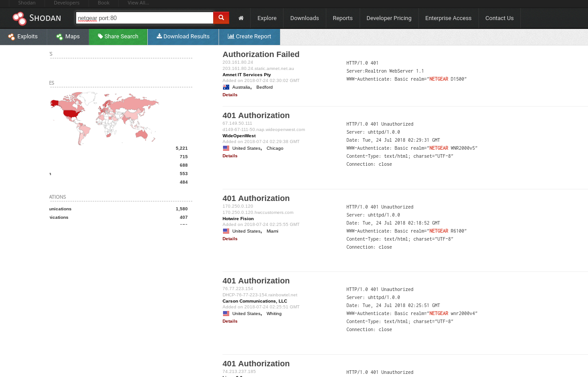Click Server:Realtron WebServer 1.1 line

[x=385, y=71]
